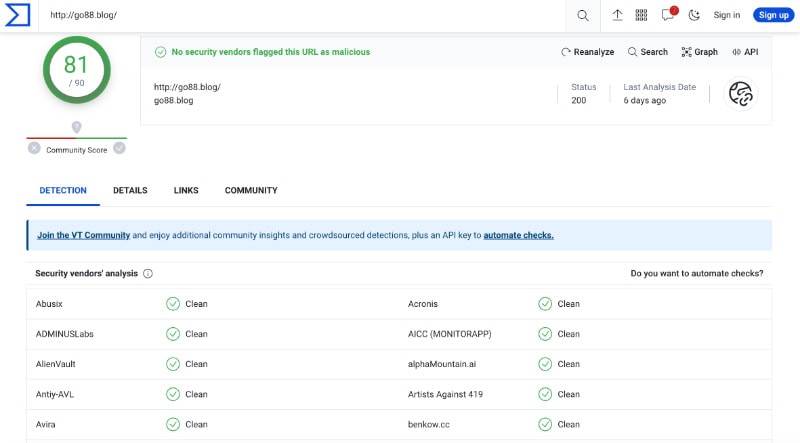This screenshot has height=443, width=800.
Task: Switch to the LINKS tab
Action: [186, 190]
